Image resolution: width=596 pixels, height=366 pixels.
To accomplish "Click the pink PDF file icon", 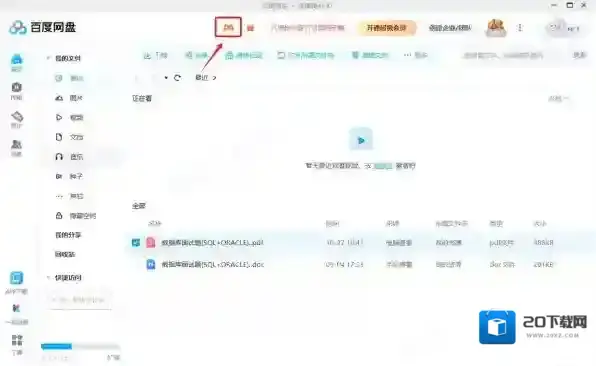I will (151, 242).
